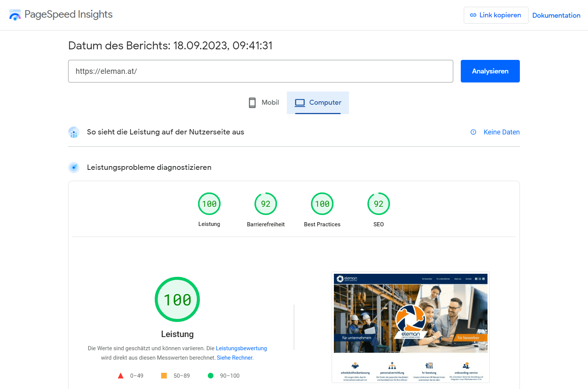Open the Dokumentation link
This screenshot has height=389, width=588.
point(556,15)
